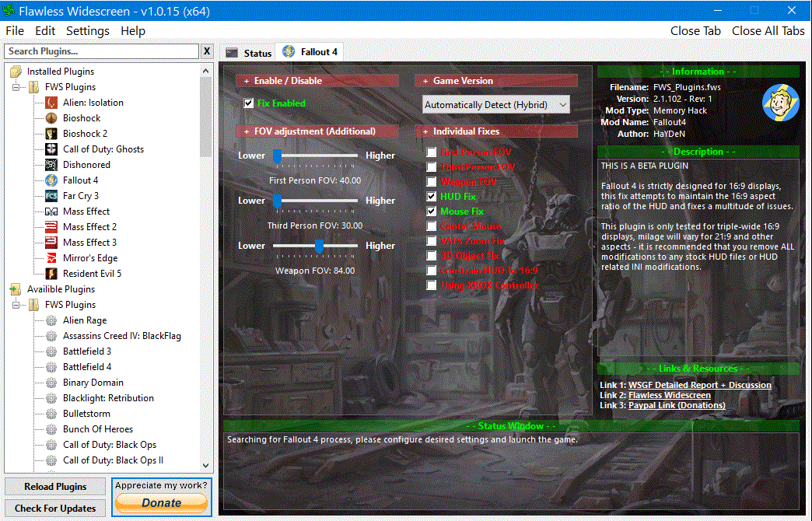
Task: Click the Call of Duty: Ghosts icon
Action: coord(51,149)
